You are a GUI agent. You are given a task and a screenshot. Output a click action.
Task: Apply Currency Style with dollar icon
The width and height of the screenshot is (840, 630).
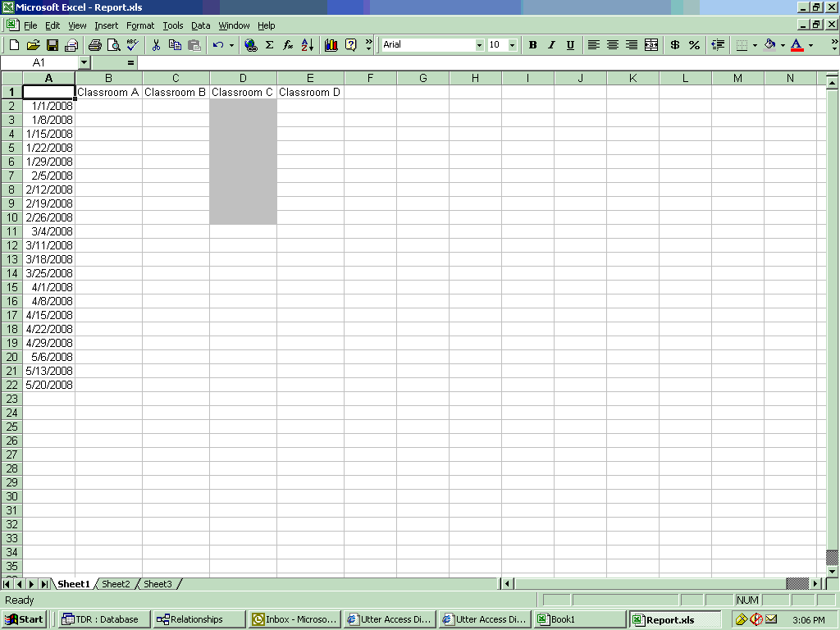675,45
